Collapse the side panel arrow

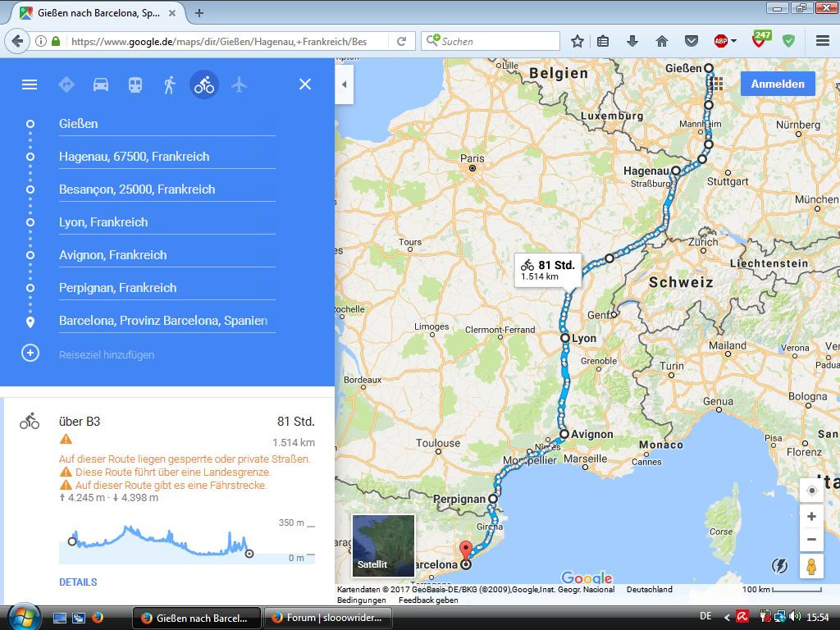coord(345,84)
